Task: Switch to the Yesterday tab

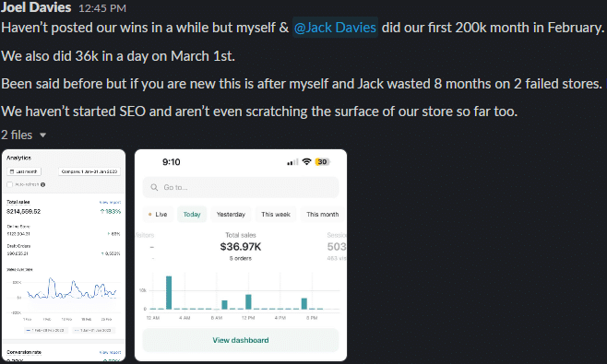Action: 231,215
